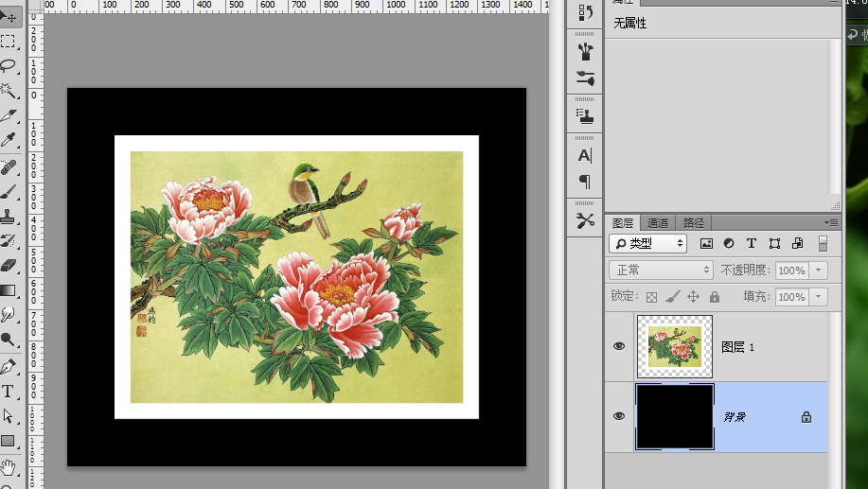Lock all layer attributes

pyautogui.click(x=715, y=297)
